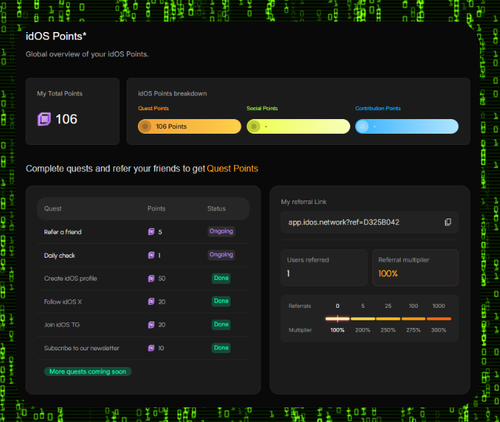Viewport: 500px width, 422px height.
Task: Click the Done badge for Join idOS TG
Action: point(221,324)
